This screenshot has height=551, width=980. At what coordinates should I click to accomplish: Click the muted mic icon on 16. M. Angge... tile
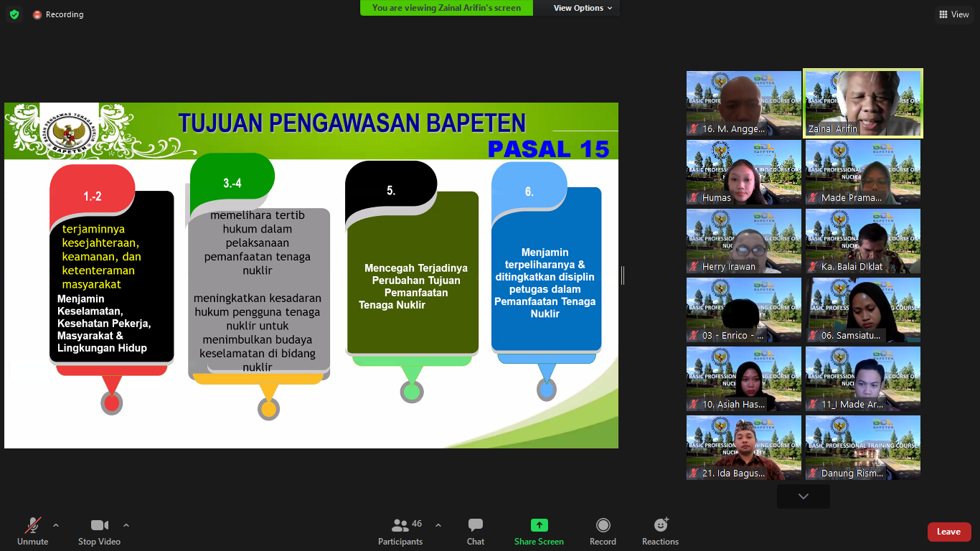tap(694, 129)
